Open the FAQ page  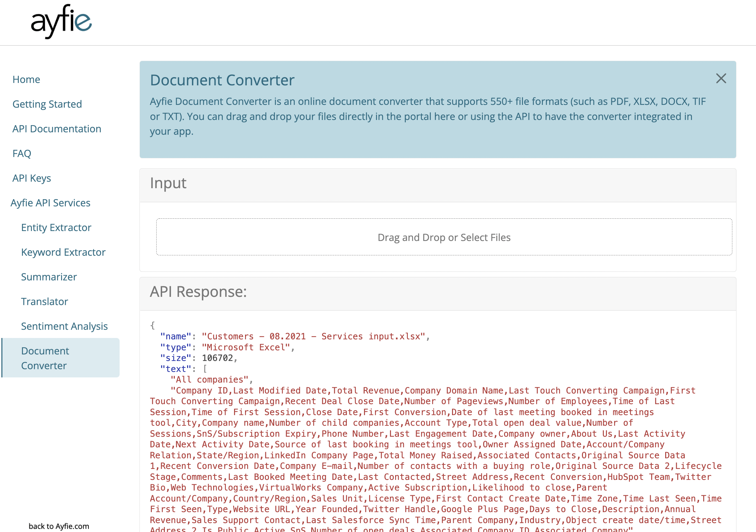tap(22, 153)
